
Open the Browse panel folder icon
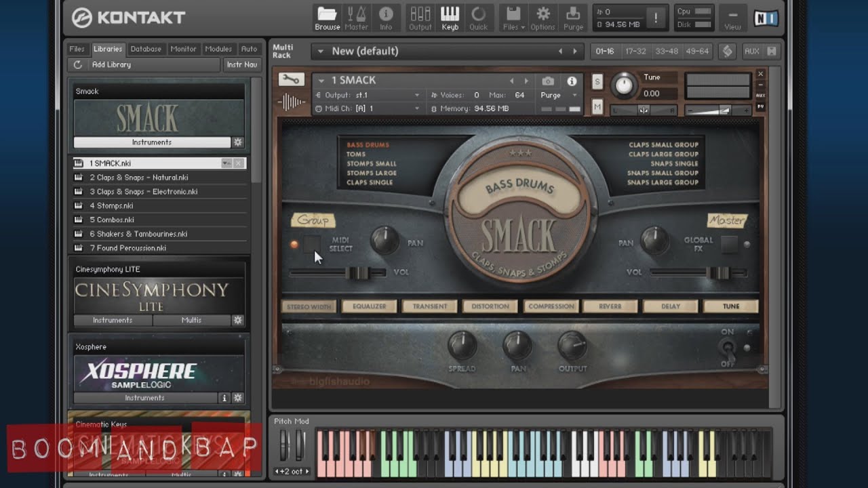click(327, 18)
